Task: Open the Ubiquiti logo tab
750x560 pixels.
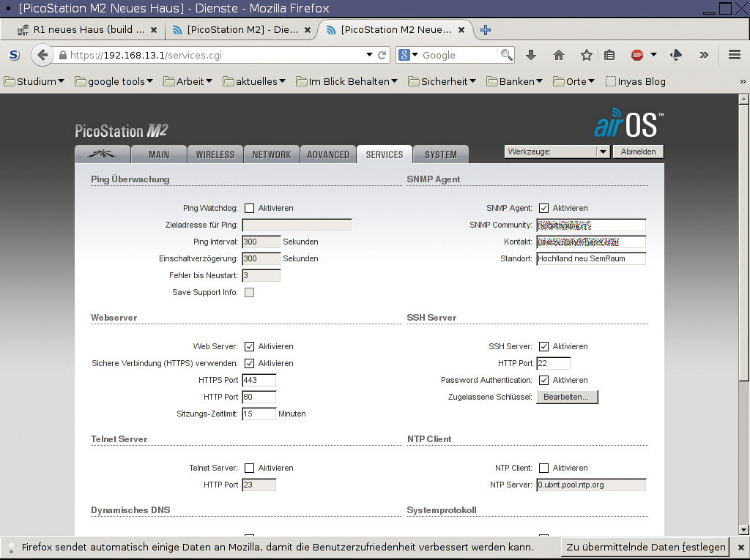Action: (x=103, y=154)
